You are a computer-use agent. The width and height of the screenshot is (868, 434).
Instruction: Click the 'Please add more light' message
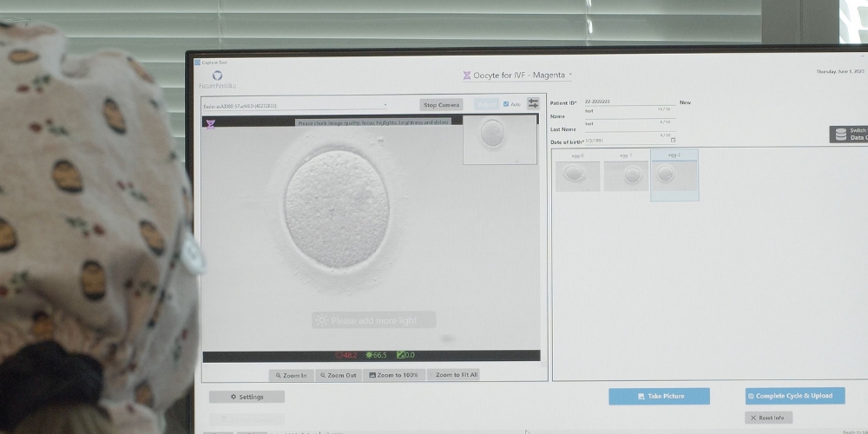coord(373,320)
